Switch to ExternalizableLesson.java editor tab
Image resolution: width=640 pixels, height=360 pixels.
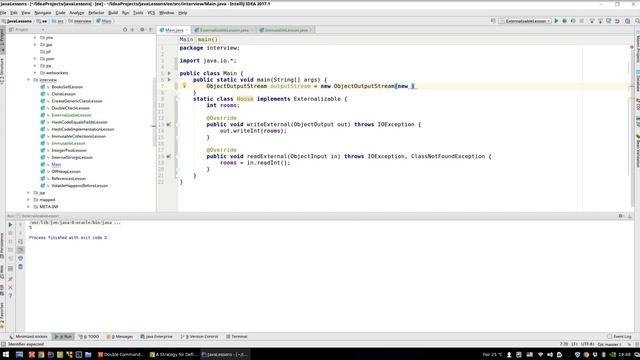point(224,30)
